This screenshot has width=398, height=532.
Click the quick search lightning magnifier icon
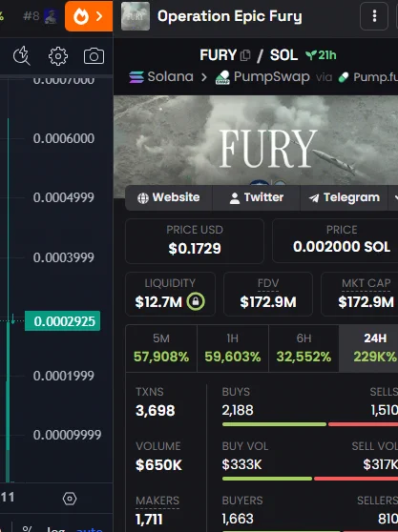pyautogui.click(x=22, y=55)
